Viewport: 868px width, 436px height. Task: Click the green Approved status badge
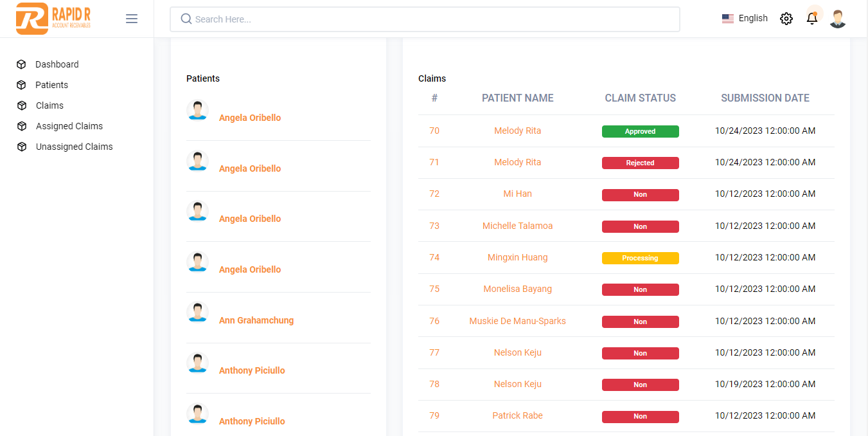(640, 131)
